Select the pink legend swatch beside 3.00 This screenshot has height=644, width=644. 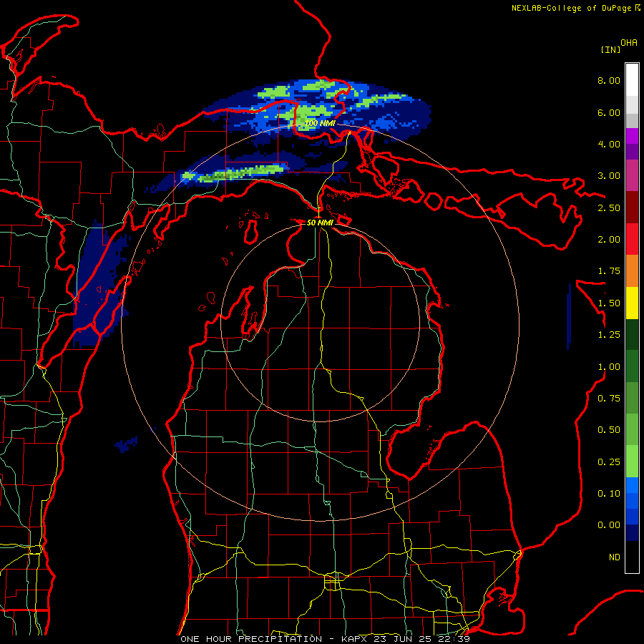pyautogui.click(x=632, y=176)
